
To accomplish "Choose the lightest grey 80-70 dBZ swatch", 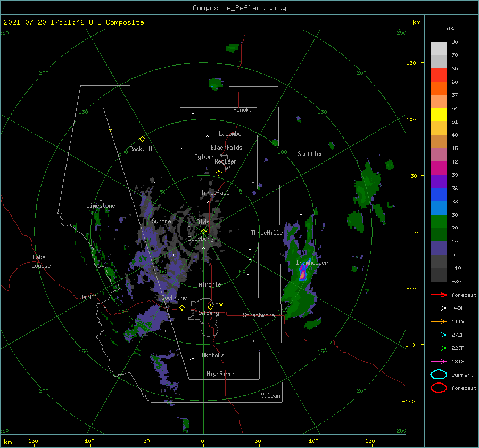I will (x=439, y=48).
